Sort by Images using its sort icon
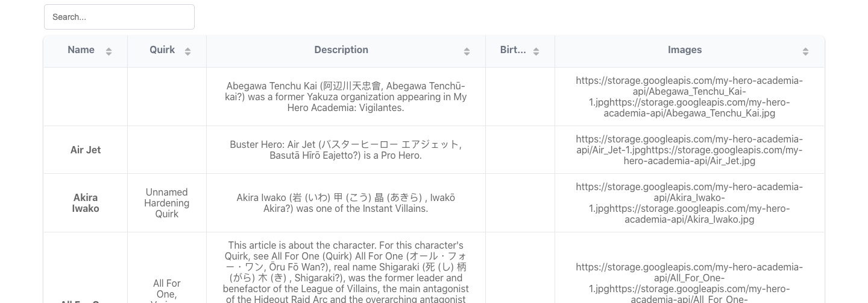868x303 pixels. coord(805,52)
